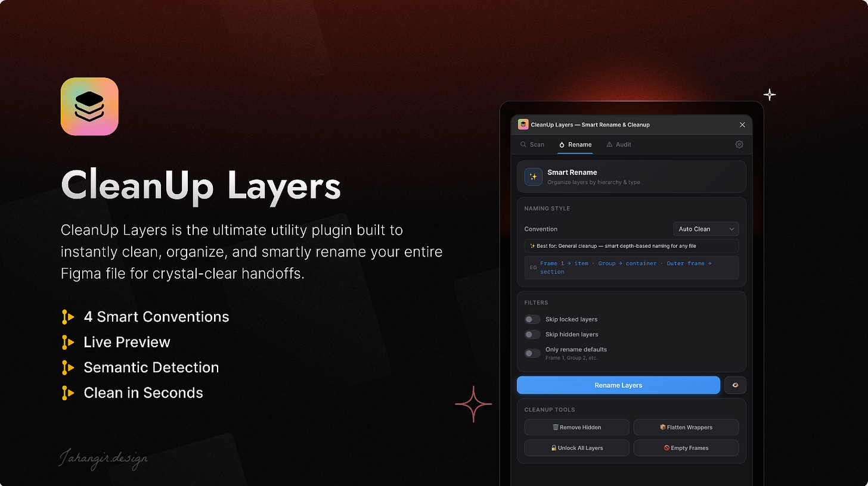Click the preview eye button beside Rename Layers

click(x=735, y=385)
